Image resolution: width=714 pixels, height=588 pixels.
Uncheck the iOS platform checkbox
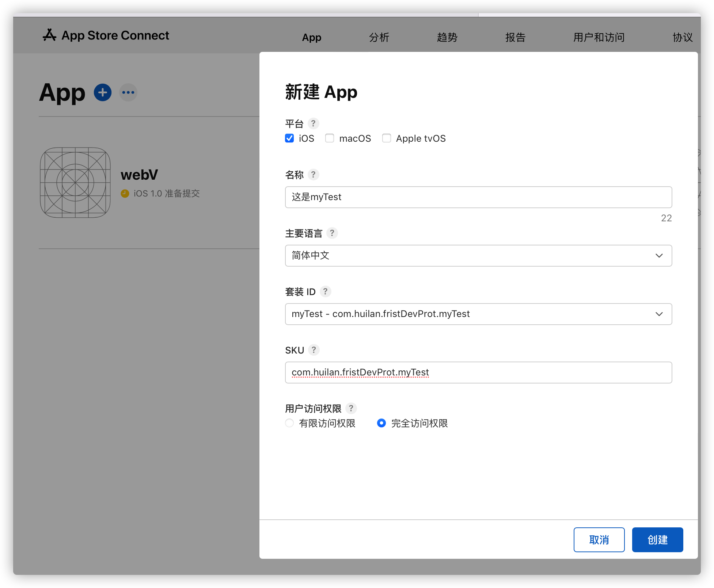289,138
